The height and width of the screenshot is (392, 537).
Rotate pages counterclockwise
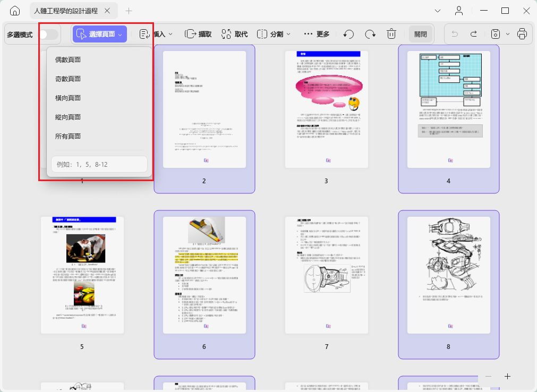coord(348,34)
